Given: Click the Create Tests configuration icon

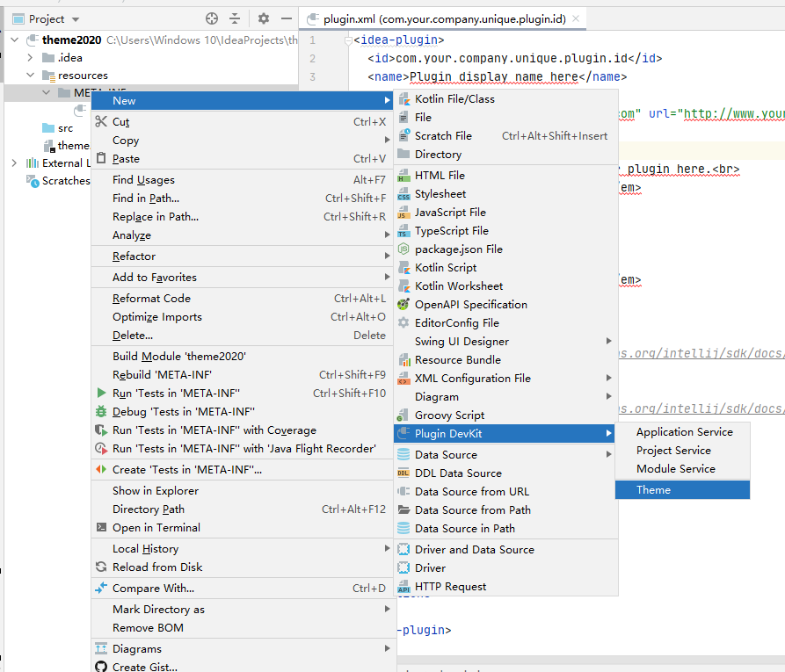Looking at the screenshot, I should [101, 469].
